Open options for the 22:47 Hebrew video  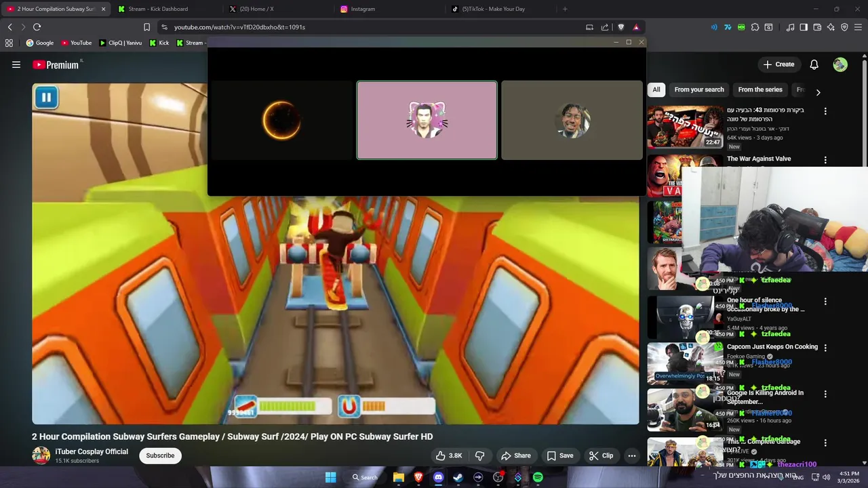[825, 111]
